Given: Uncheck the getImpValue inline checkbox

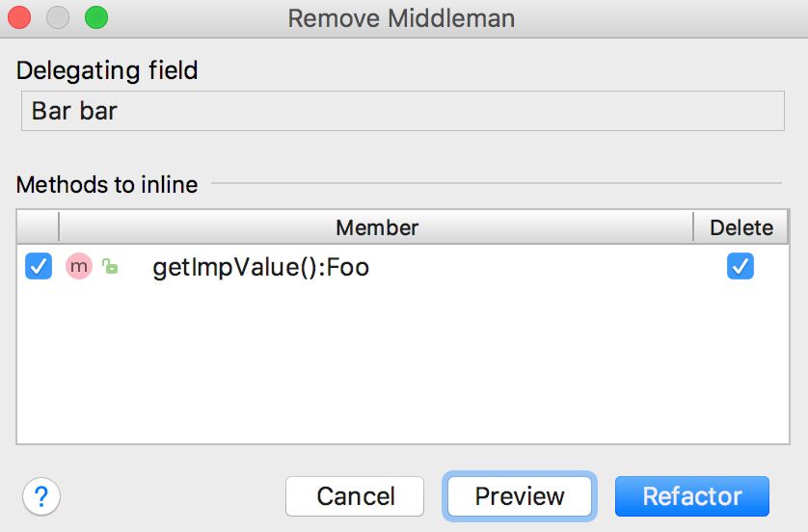Looking at the screenshot, I should click(39, 266).
